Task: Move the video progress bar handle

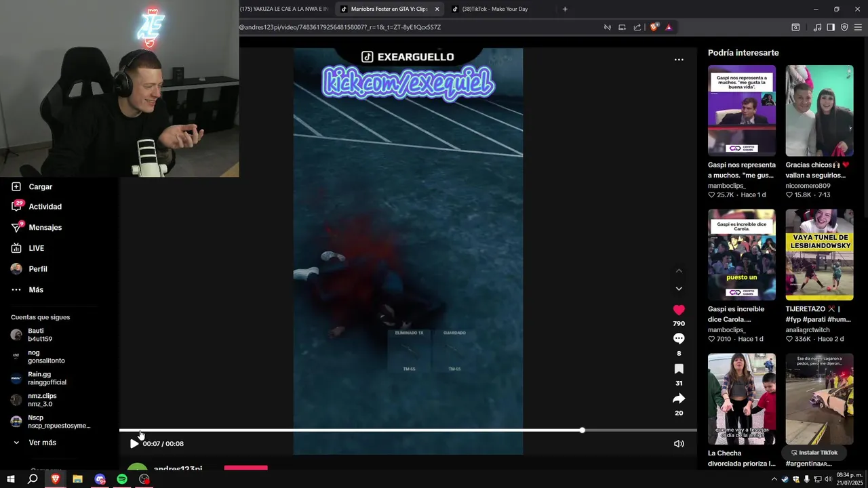Action: tap(583, 430)
